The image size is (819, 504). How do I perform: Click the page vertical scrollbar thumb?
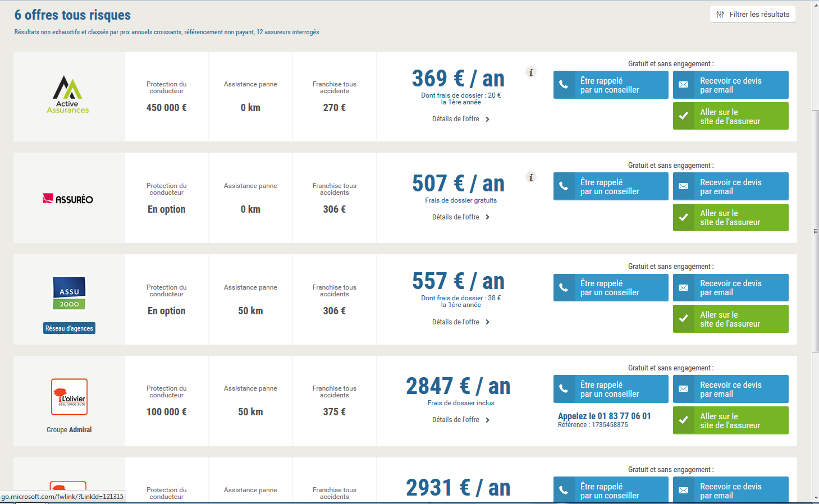[815, 231]
